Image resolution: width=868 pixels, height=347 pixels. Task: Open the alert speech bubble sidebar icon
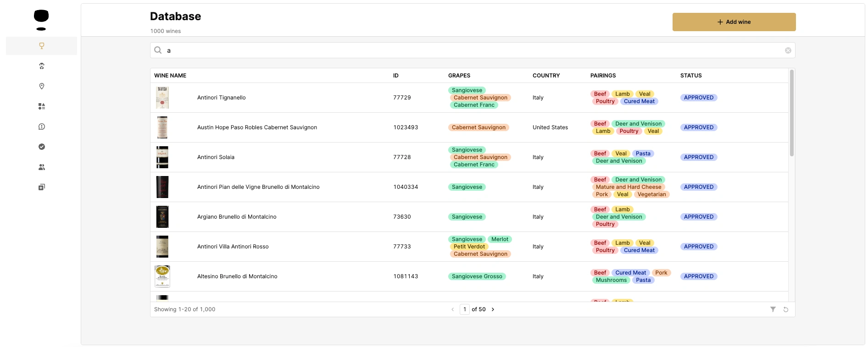[42, 127]
